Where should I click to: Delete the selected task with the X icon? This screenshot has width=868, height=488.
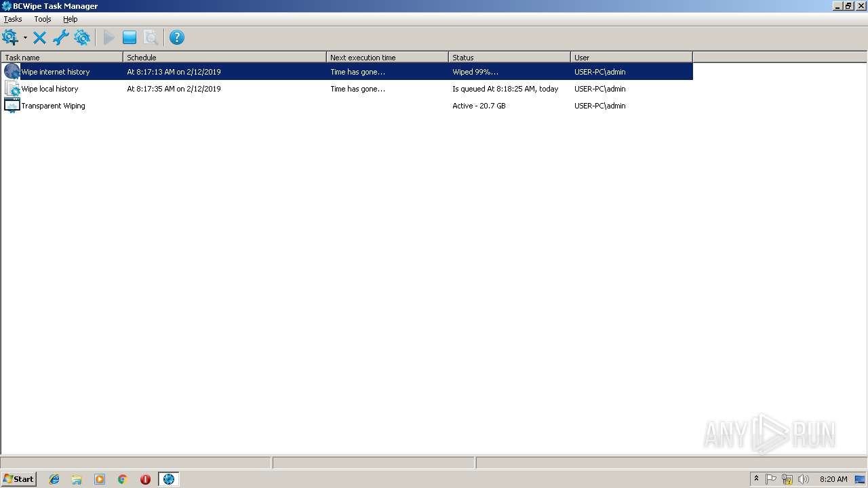pyautogui.click(x=40, y=38)
